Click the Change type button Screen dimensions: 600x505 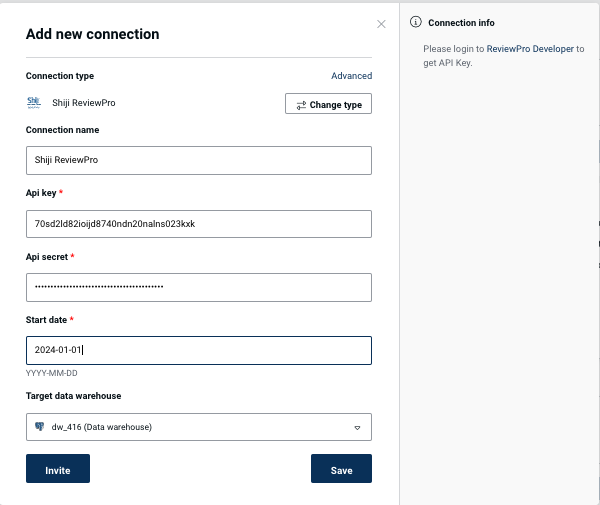coord(328,104)
